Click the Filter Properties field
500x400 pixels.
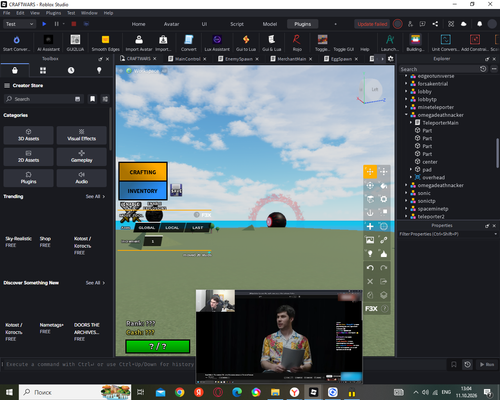(x=447, y=234)
